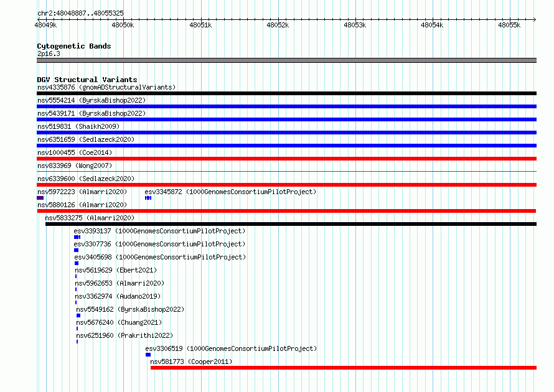
Task: Open esv3393137 1000Genomes label
Action: pyautogui.click(x=159, y=231)
